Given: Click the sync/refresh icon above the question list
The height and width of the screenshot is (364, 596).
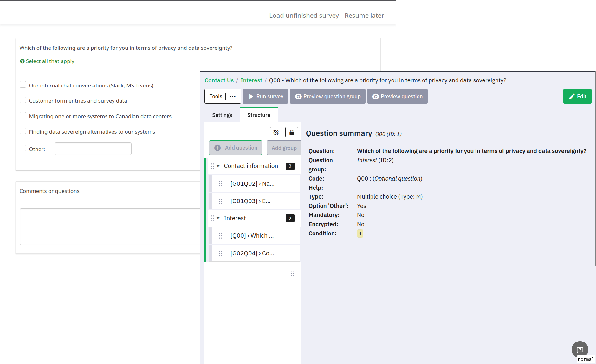Looking at the screenshot, I should 276,132.
